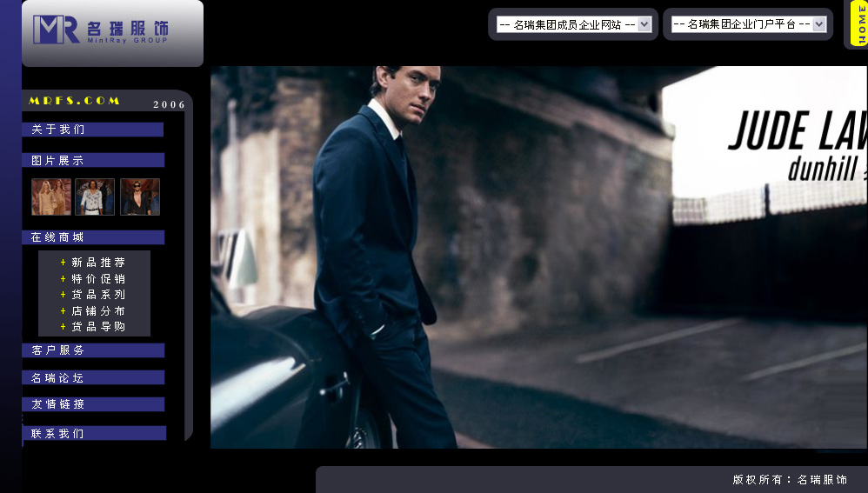
Task: Click the 版权所有:名瑞服饰 footer text
Action: 790,480
